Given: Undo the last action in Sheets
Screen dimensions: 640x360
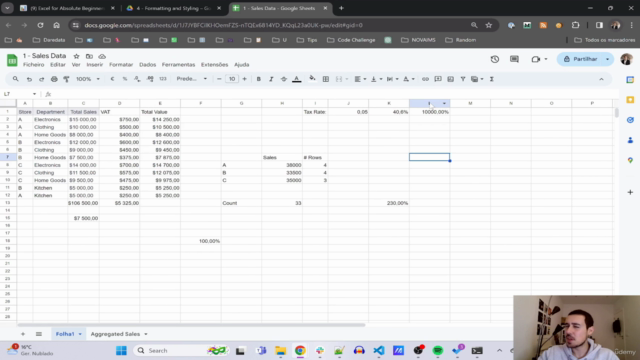Looking at the screenshot, I should click(x=29, y=79).
